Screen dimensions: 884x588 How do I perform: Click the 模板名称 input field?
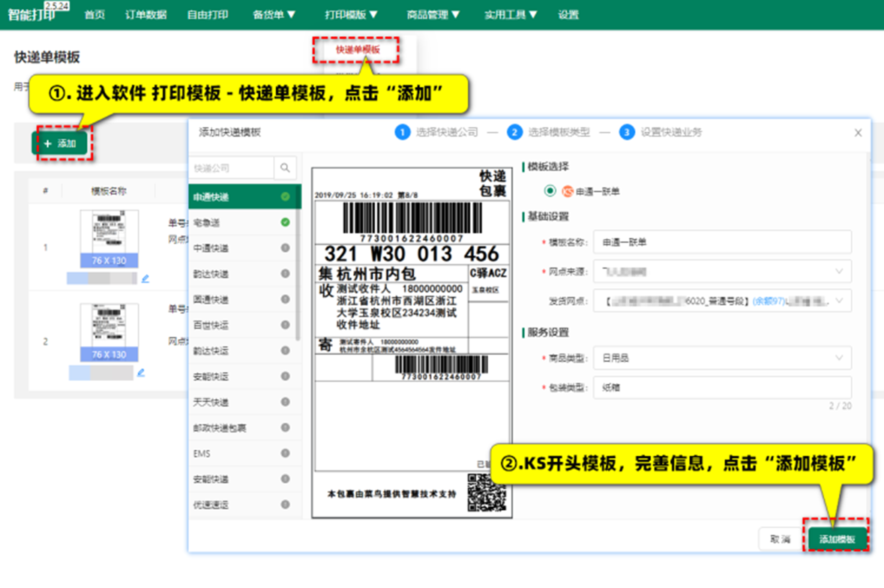(x=722, y=242)
